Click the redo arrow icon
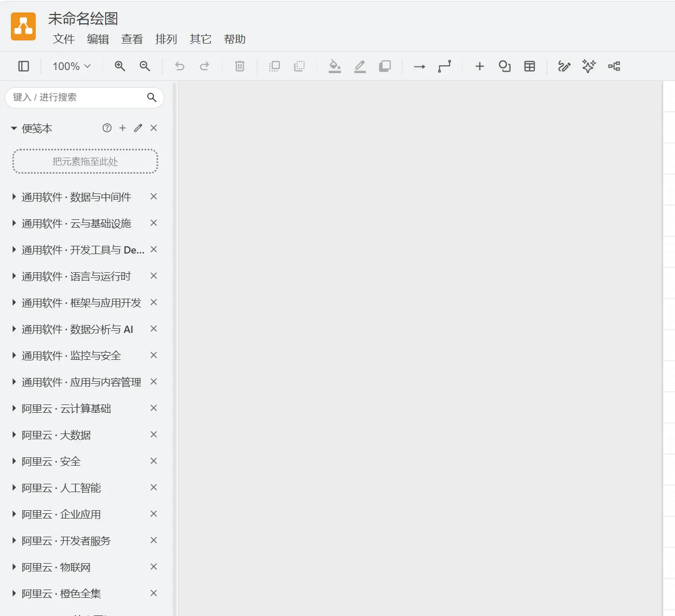The image size is (675, 616). (204, 66)
